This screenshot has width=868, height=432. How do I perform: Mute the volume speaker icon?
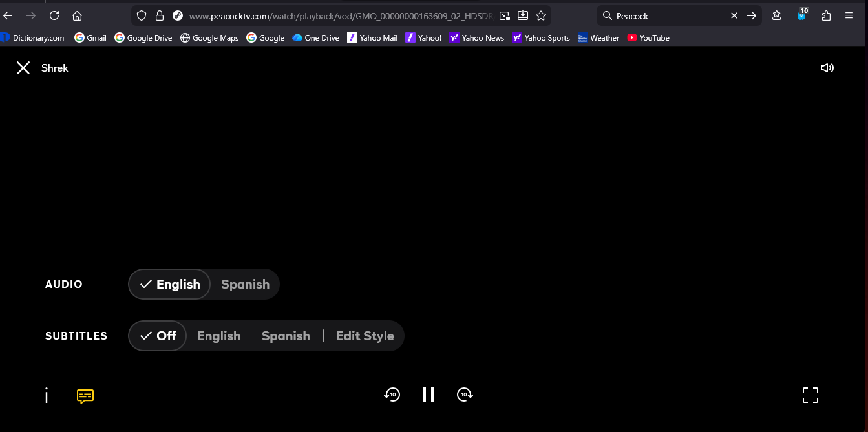[827, 68]
